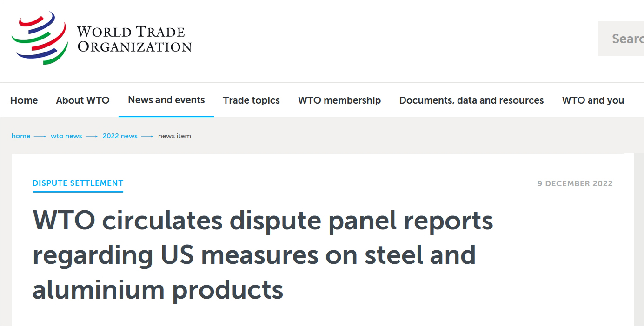The width and height of the screenshot is (644, 326).
Task: Open the WTO and you menu
Action: click(593, 100)
